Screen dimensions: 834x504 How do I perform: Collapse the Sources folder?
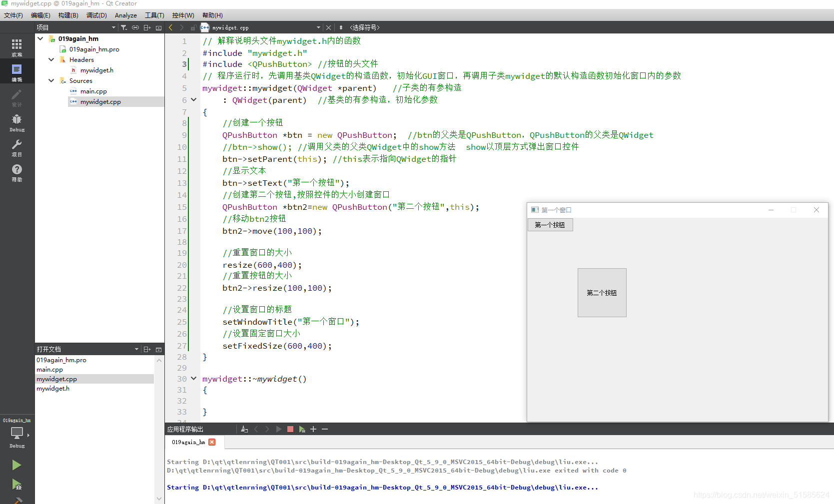pyautogui.click(x=51, y=80)
